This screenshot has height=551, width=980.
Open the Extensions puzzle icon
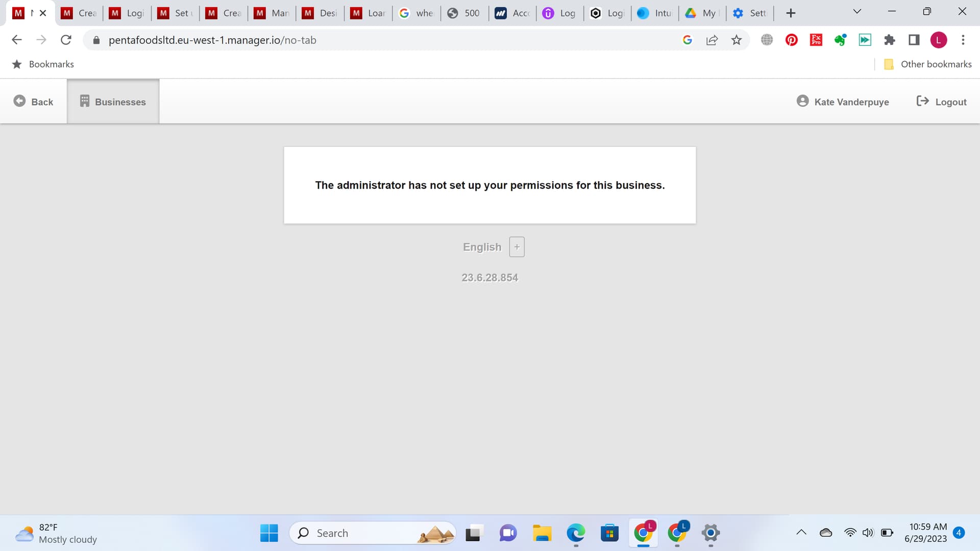[x=889, y=40]
